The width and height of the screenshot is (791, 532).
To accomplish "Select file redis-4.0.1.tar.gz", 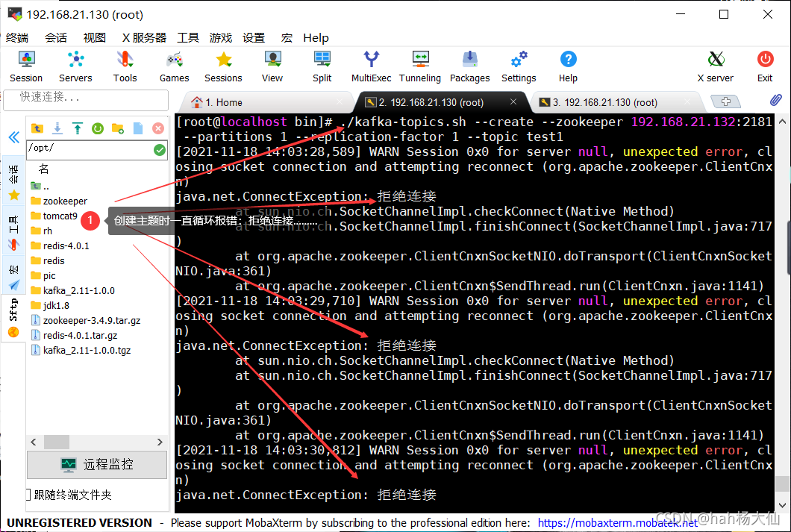I will point(74,335).
